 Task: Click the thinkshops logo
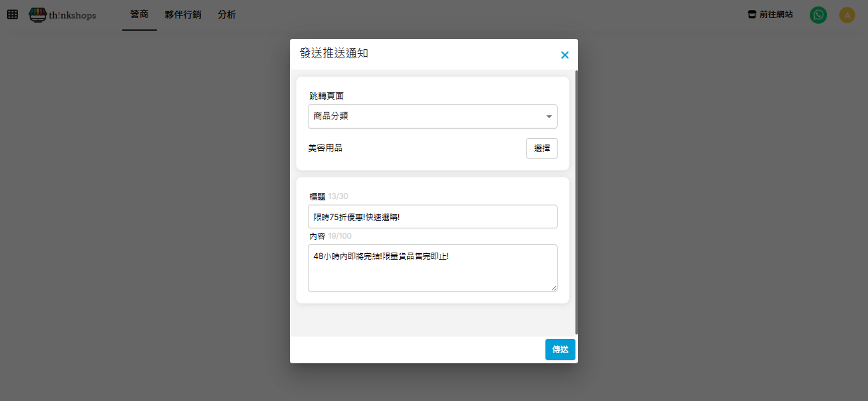click(62, 15)
